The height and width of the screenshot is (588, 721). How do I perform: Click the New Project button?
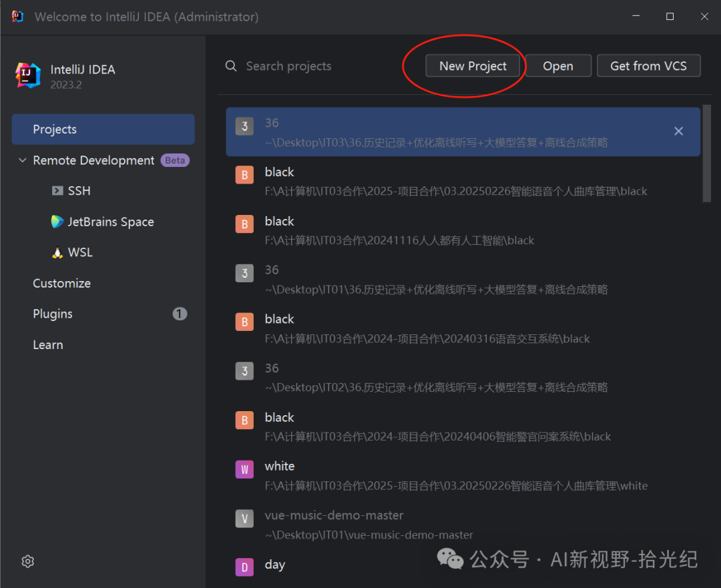(x=473, y=66)
